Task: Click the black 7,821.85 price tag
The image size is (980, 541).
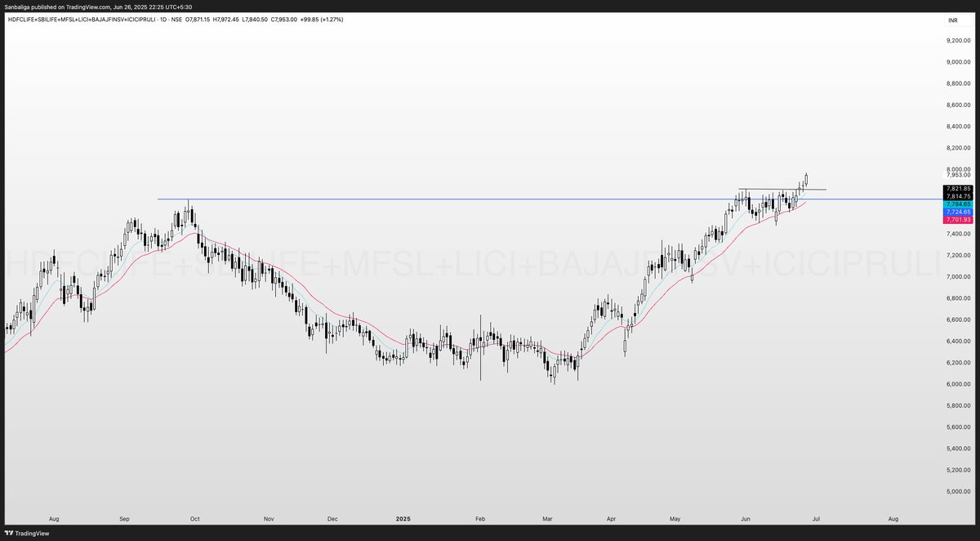Action: click(958, 189)
